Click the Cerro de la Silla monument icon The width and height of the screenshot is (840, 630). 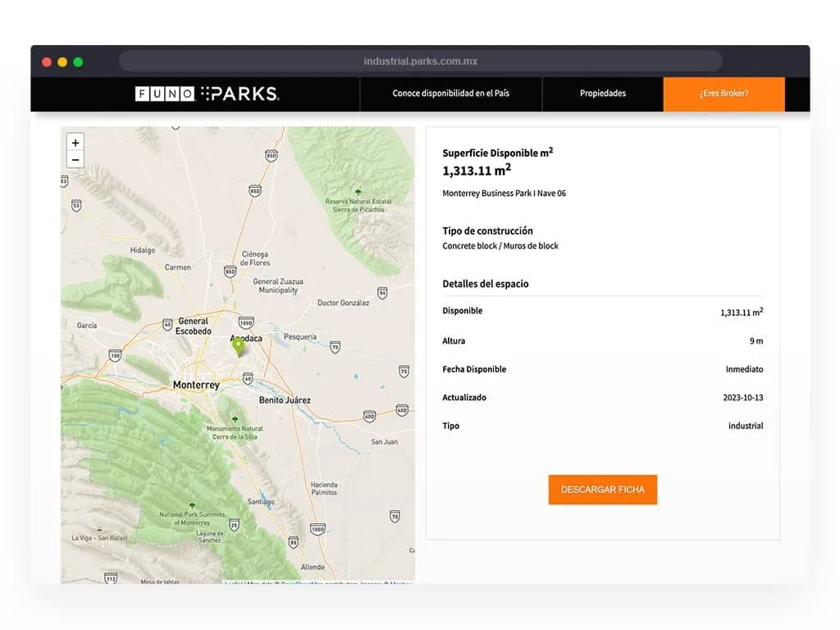click(x=235, y=419)
